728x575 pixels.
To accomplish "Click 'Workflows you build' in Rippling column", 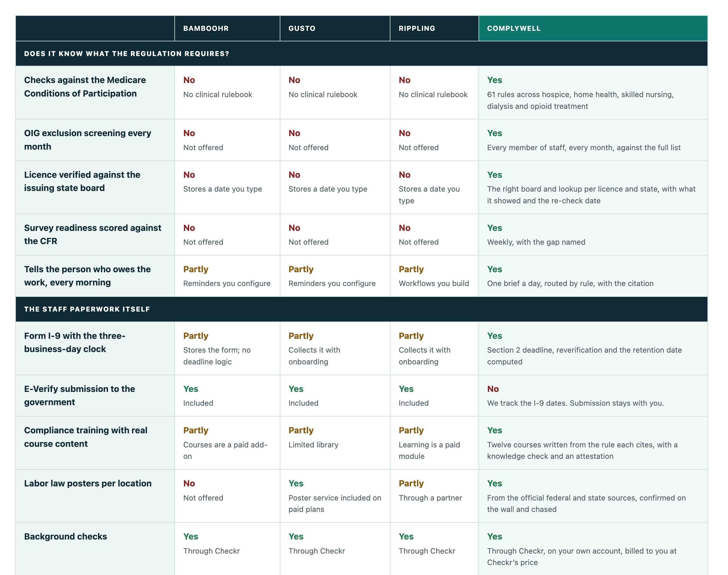I will tap(434, 283).
